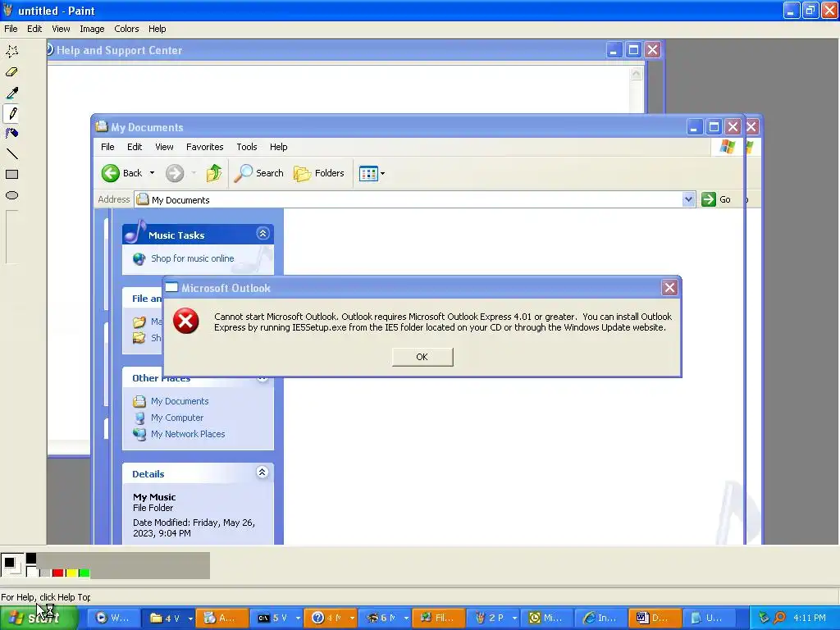
Task: Open the Internet Explorer taskbar button
Action: 600,618
